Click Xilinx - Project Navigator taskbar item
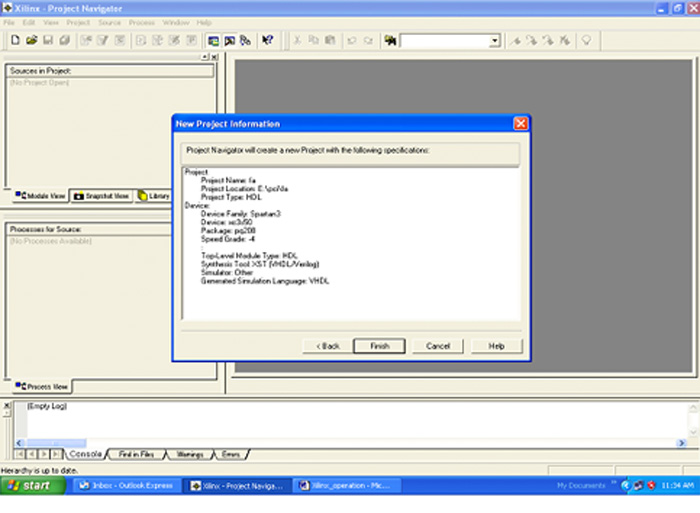Image resolution: width=700 pixels, height=513 pixels. pyautogui.click(x=237, y=485)
